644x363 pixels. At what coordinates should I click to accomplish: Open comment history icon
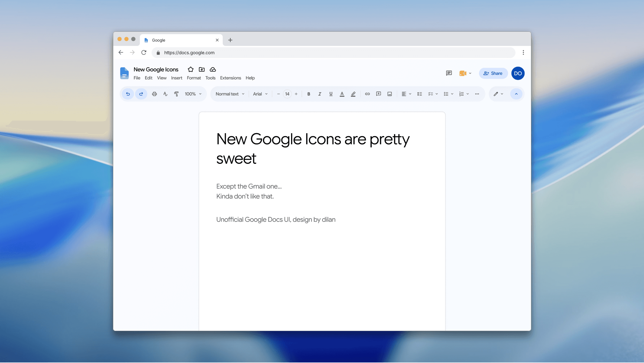click(449, 73)
